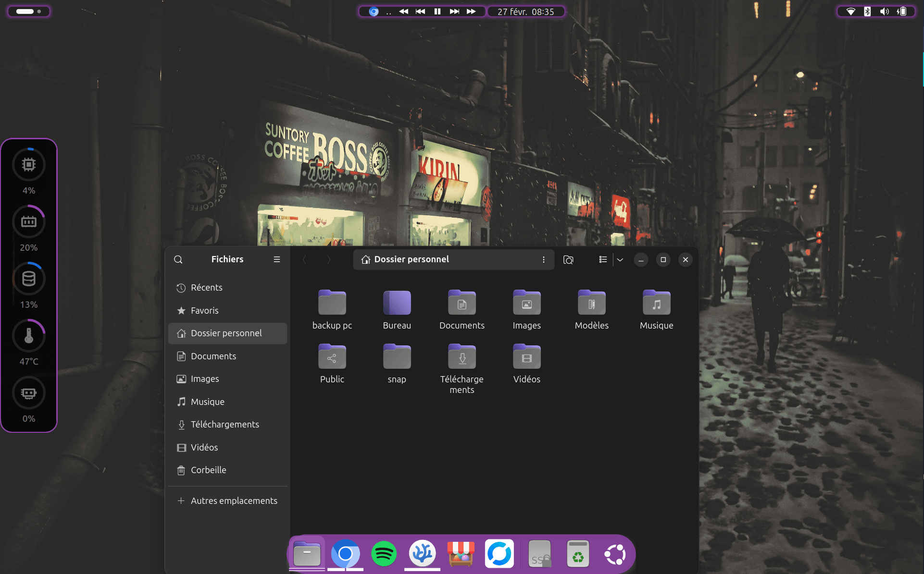Select Dossier personnel in the sidebar
Viewport: 924px width, 574px height.
click(227, 333)
